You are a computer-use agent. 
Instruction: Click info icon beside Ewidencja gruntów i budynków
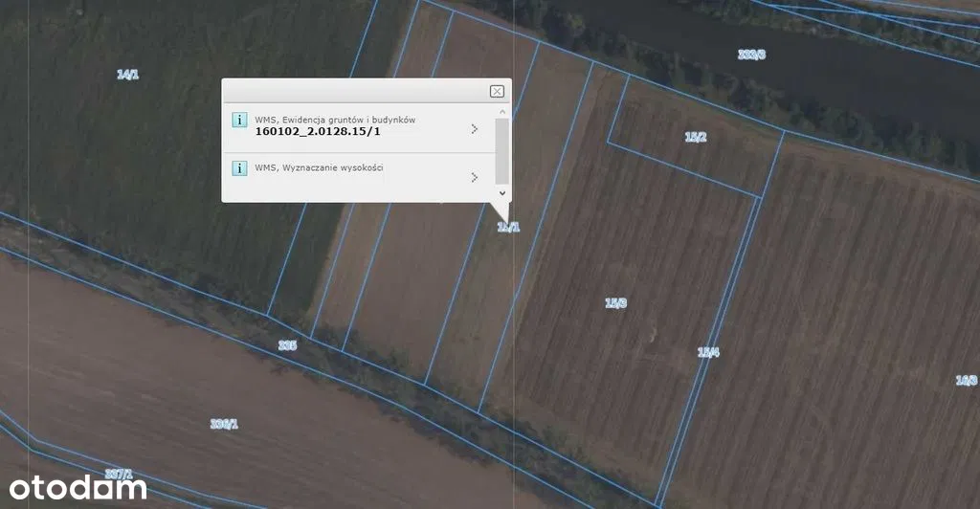coord(239,120)
